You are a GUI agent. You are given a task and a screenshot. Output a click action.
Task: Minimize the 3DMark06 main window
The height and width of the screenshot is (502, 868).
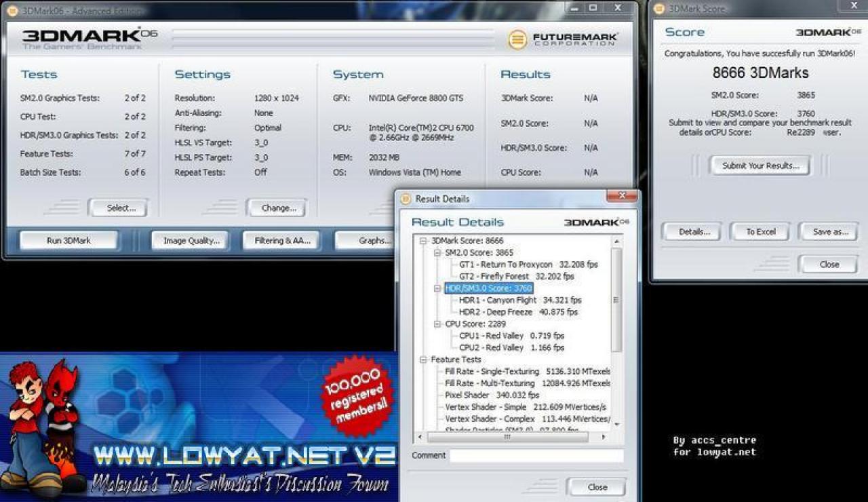[576, 8]
